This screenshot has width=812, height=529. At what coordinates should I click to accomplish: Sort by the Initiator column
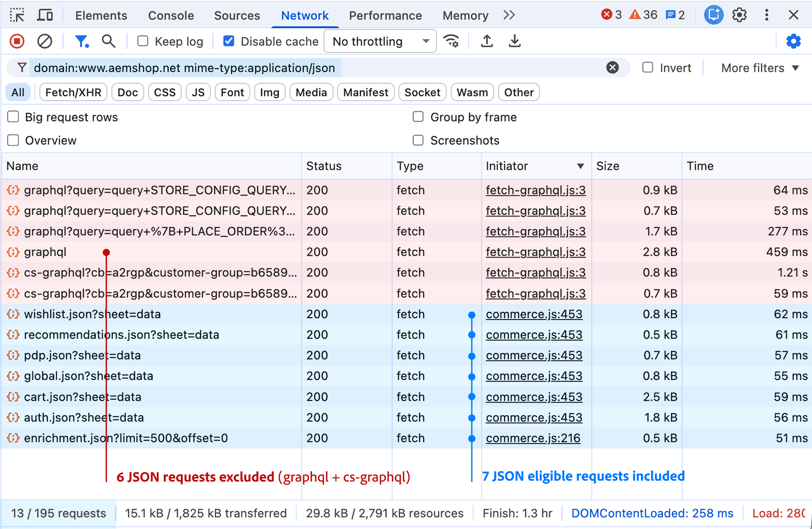point(536,166)
